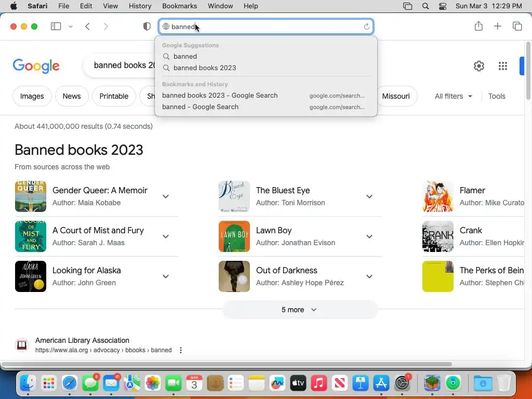
Task: Switch to the Images filter
Action: (32, 96)
